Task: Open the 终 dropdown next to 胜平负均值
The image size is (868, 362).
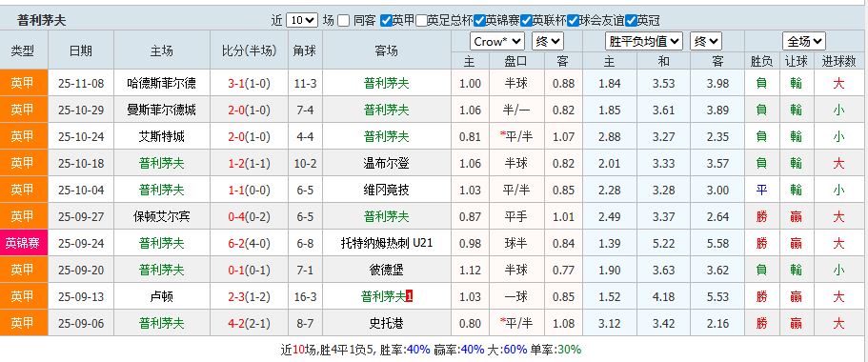Action: click(x=706, y=42)
